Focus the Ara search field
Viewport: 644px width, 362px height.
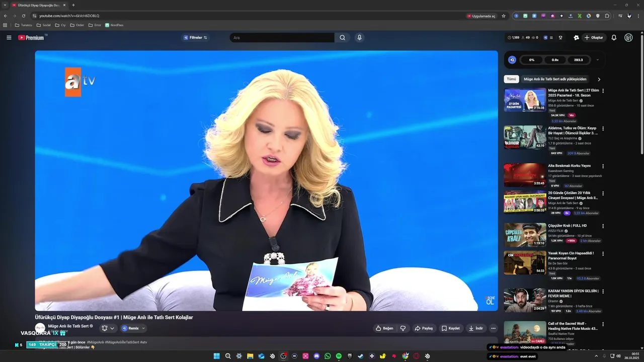click(x=282, y=38)
